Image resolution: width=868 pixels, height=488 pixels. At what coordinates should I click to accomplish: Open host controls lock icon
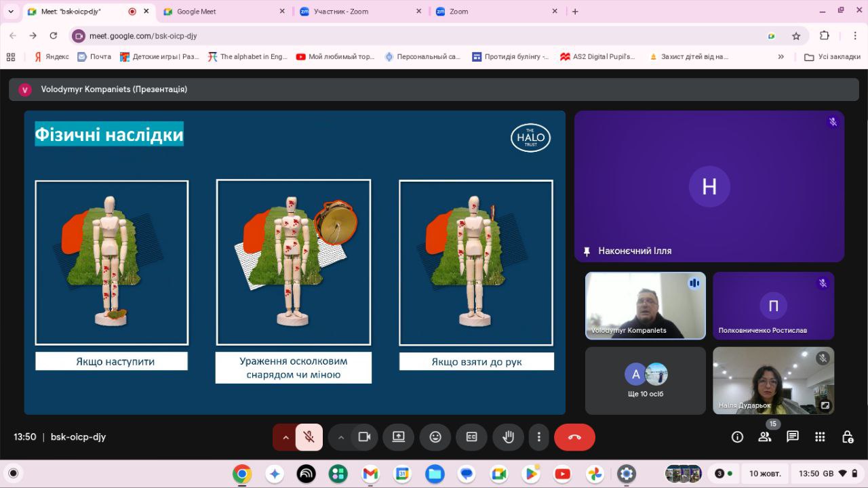pyautogui.click(x=847, y=437)
